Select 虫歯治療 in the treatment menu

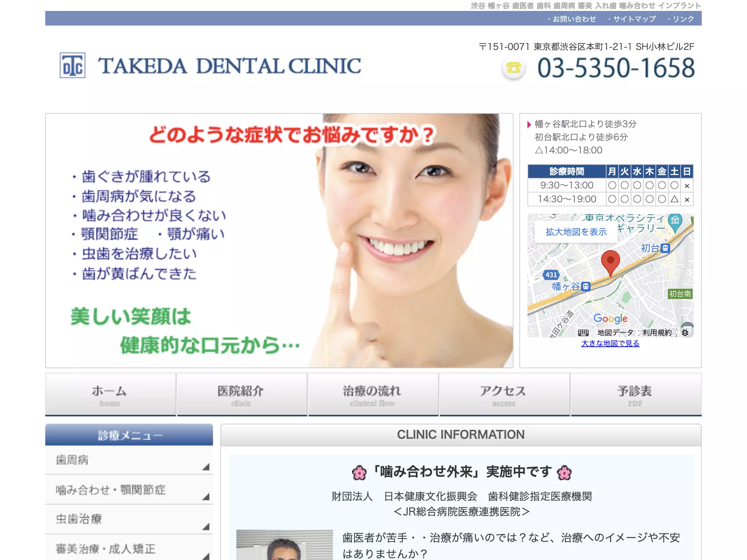(x=129, y=520)
